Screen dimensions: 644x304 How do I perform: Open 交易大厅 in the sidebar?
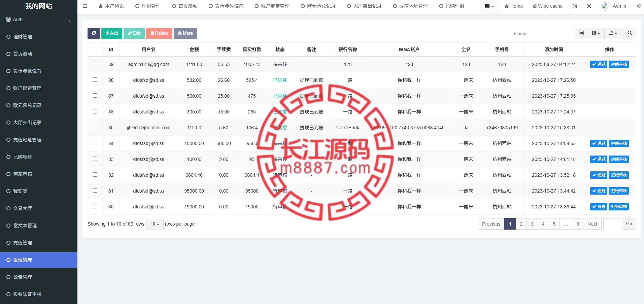click(x=39, y=208)
